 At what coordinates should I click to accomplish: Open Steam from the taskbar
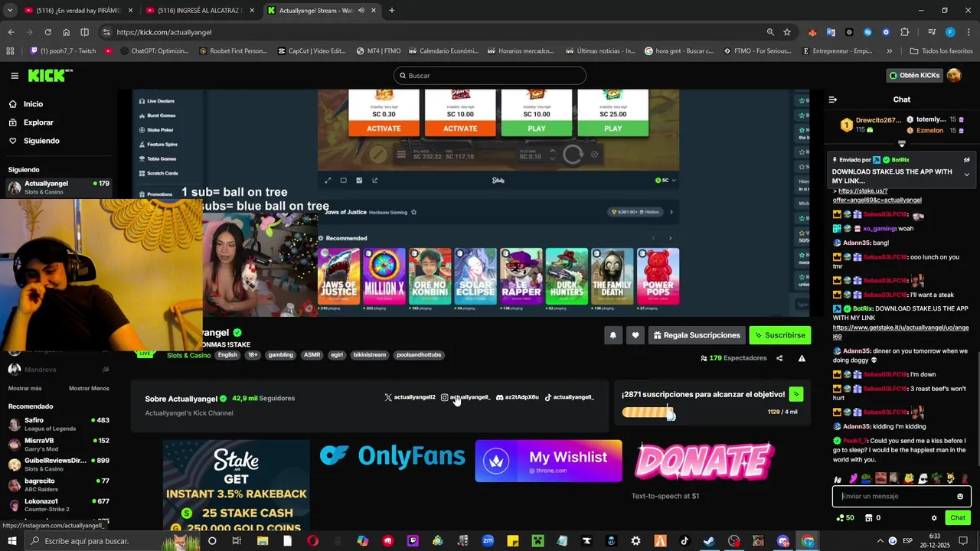coord(710,541)
